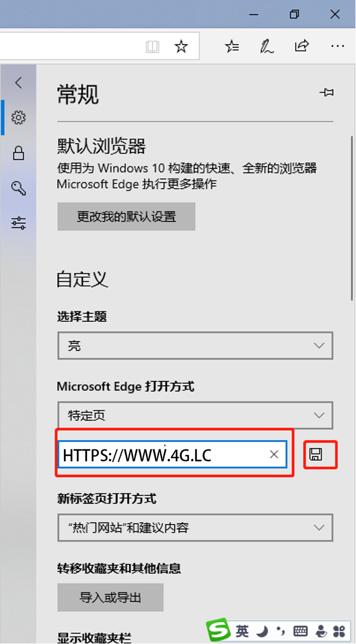Open Advanced settings sliders tab
Image resolution: width=356 pixels, height=644 pixels.
coord(19,223)
